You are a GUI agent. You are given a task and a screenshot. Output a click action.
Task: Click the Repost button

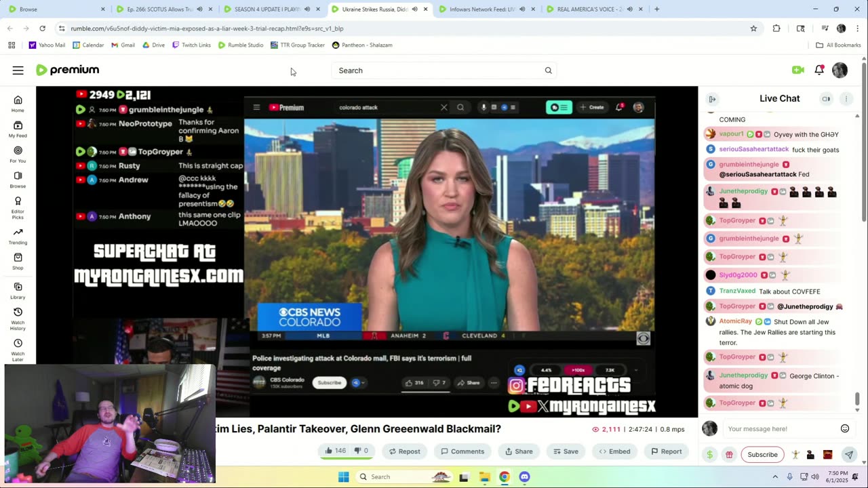point(404,451)
